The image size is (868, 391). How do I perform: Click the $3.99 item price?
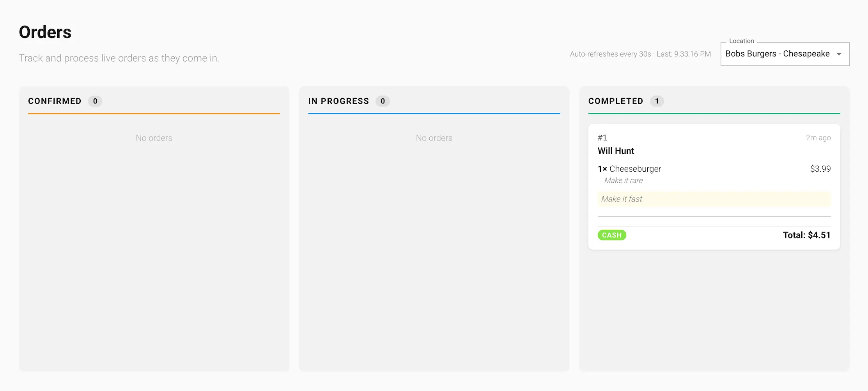coord(820,169)
